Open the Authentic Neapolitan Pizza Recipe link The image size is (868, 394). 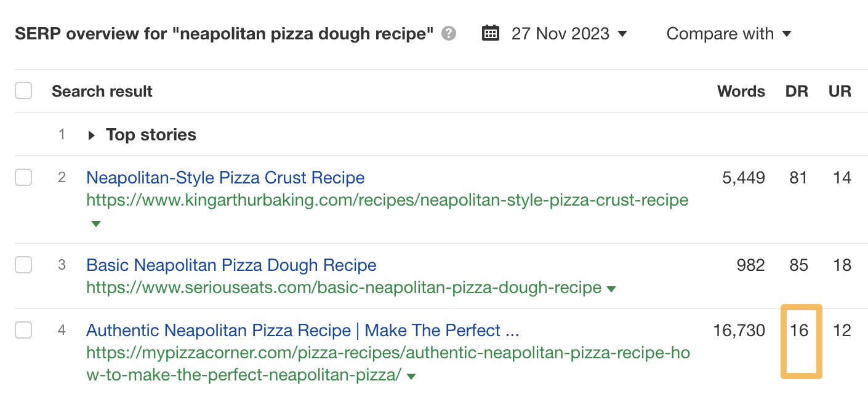(x=303, y=331)
